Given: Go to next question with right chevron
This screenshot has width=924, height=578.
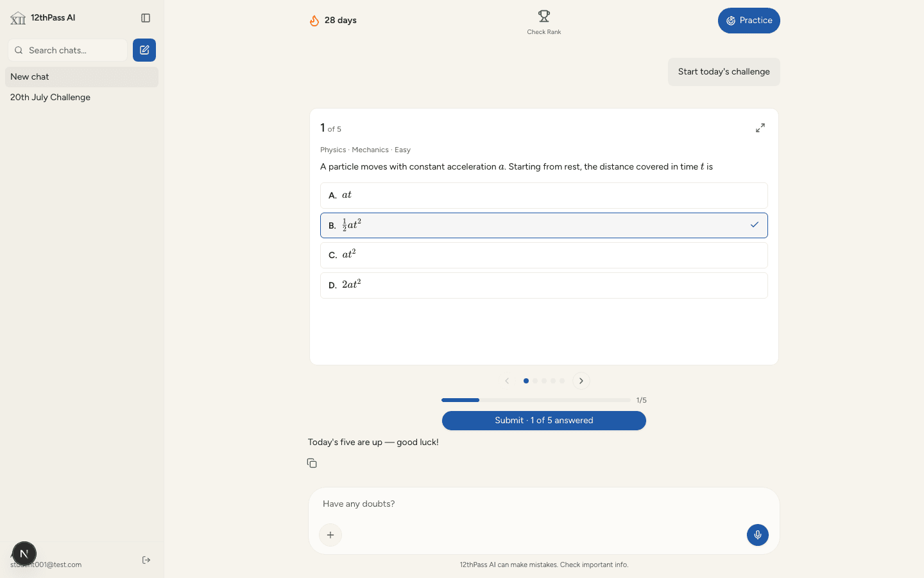Looking at the screenshot, I should point(581,381).
